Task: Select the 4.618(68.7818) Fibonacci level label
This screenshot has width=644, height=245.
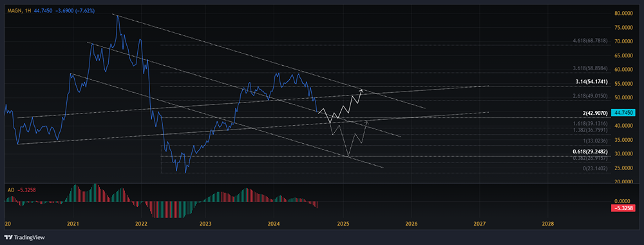Action: (590, 41)
